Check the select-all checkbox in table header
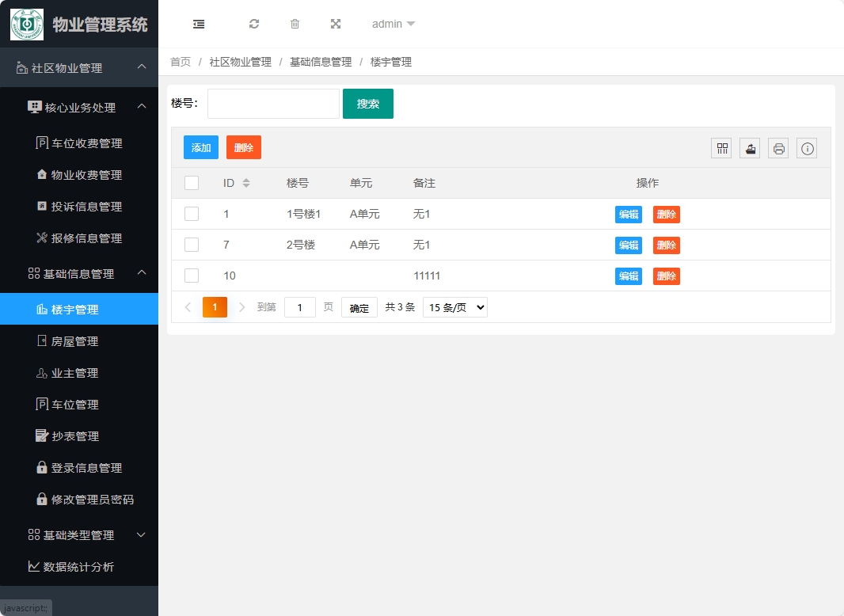This screenshot has width=844, height=616. pyautogui.click(x=191, y=182)
